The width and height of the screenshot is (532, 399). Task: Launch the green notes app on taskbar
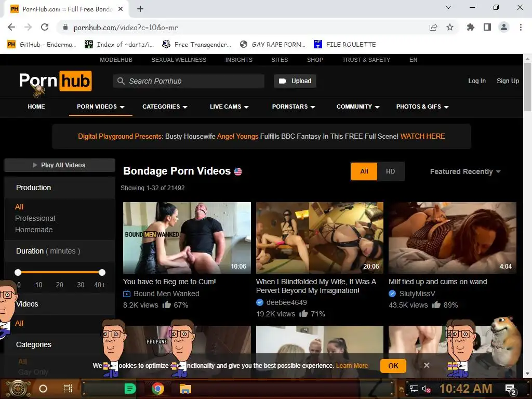click(x=130, y=389)
